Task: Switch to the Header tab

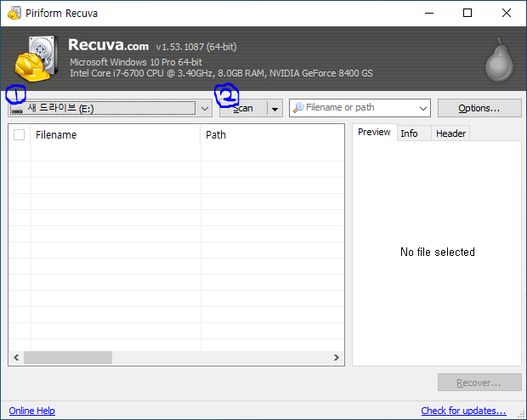Action: coord(450,133)
